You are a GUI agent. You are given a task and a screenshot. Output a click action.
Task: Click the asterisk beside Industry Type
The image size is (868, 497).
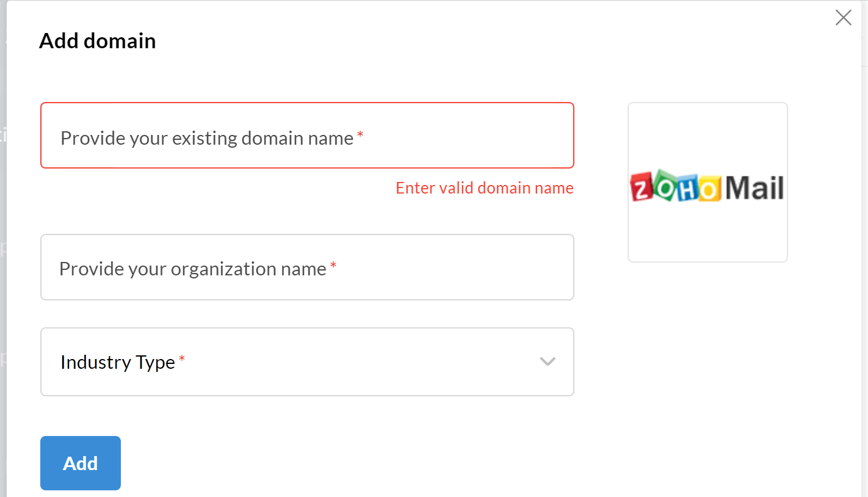(181, 357)
